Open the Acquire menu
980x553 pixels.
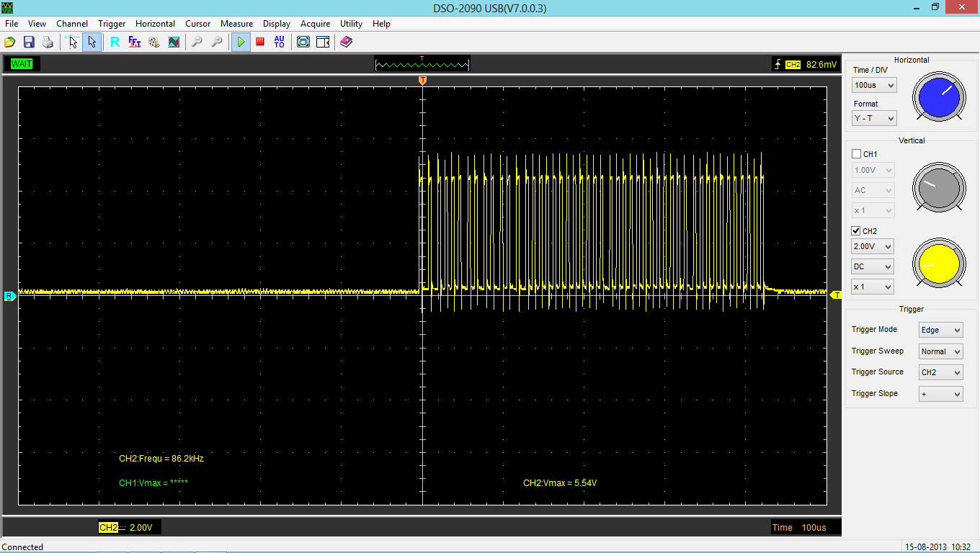[315, 24]
